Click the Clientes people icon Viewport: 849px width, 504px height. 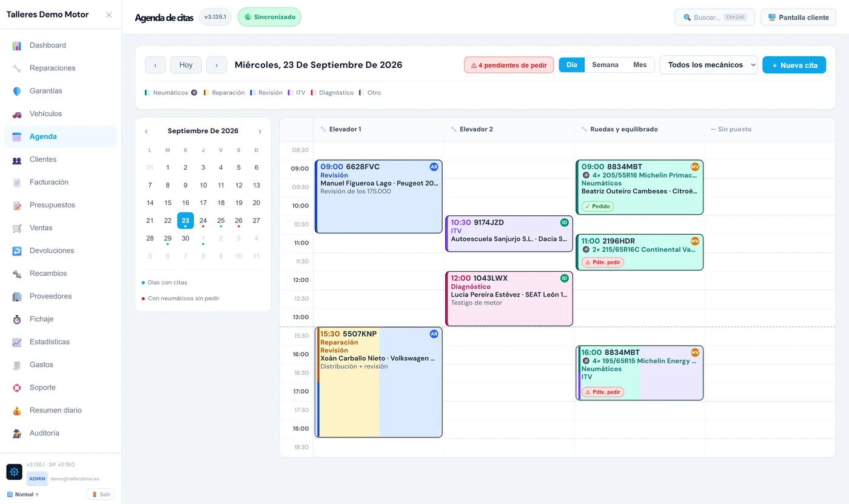[17, 160]
